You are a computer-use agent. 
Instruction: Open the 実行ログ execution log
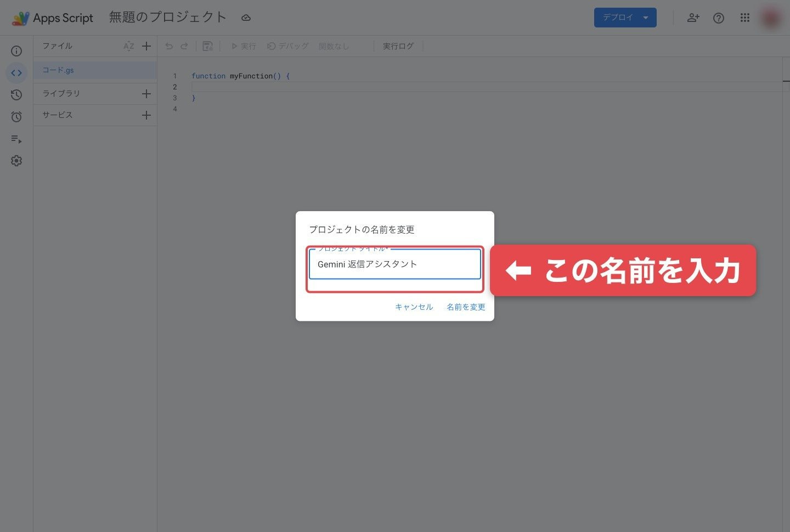point(398,46)
